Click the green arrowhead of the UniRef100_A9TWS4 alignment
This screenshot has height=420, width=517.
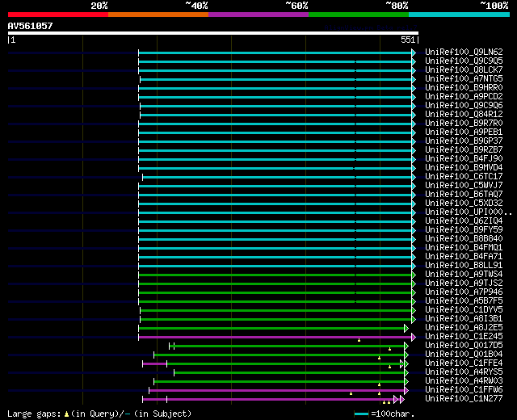pos(414,275)
